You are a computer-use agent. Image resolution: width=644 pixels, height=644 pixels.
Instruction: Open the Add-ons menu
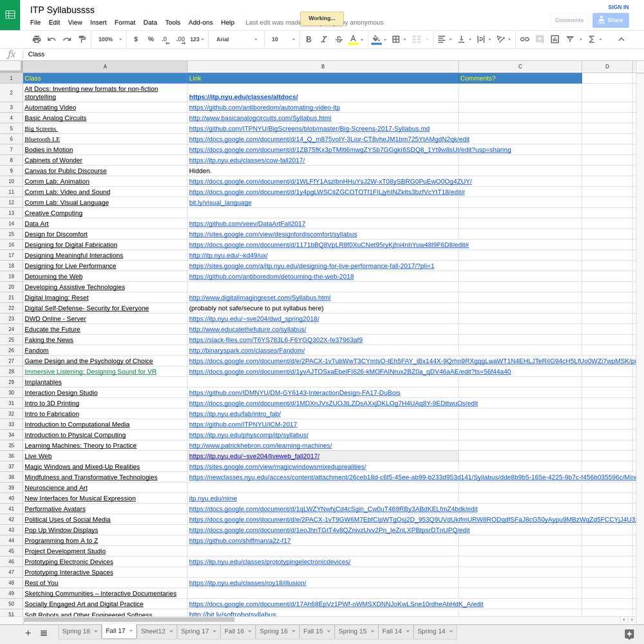[x=200, y=23]
